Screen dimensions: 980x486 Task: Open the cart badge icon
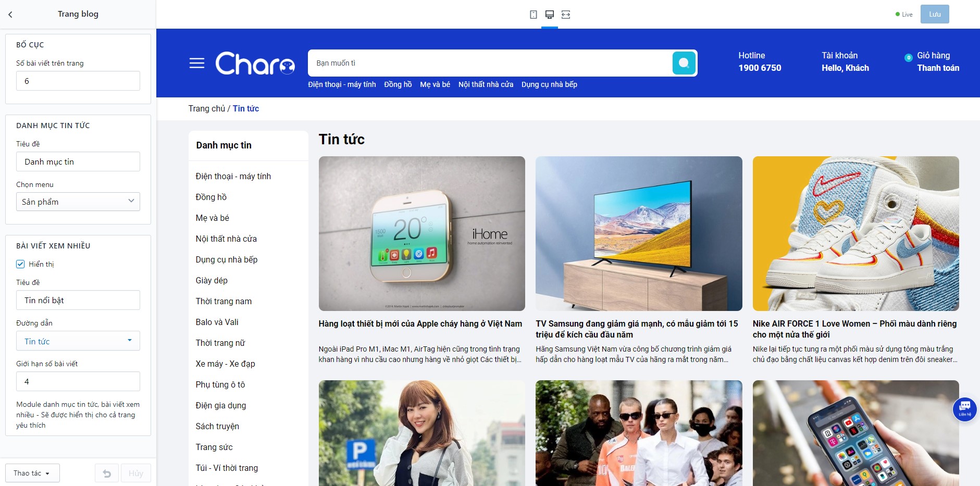pyautogui.click(x=908, y=58)
